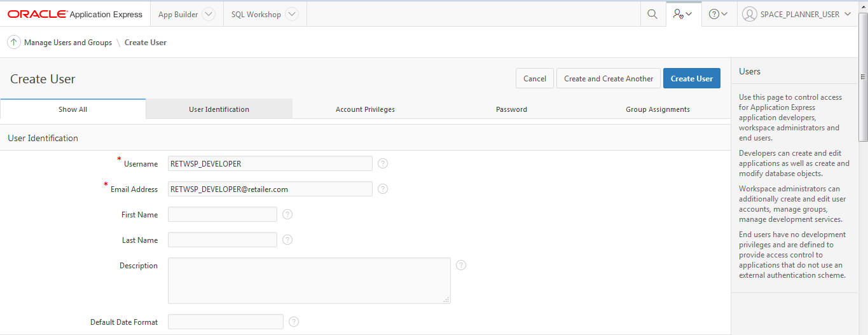The image size is (868, 335).
Task: Expand the App Builder dropdown arrow
Action: (209, 14)
